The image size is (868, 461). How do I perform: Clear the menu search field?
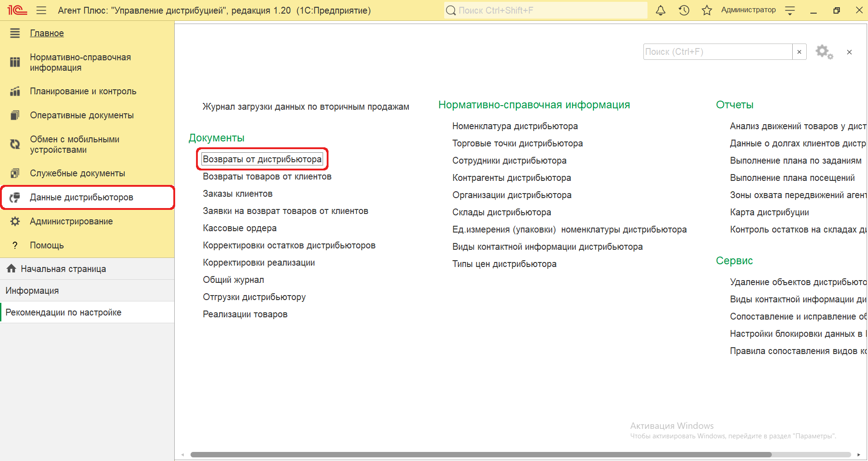click(799, 52)
